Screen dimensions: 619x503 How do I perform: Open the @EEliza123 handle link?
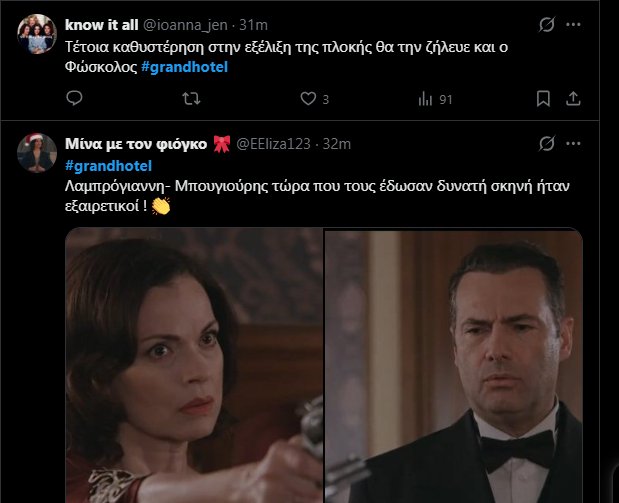pos(273,145)
